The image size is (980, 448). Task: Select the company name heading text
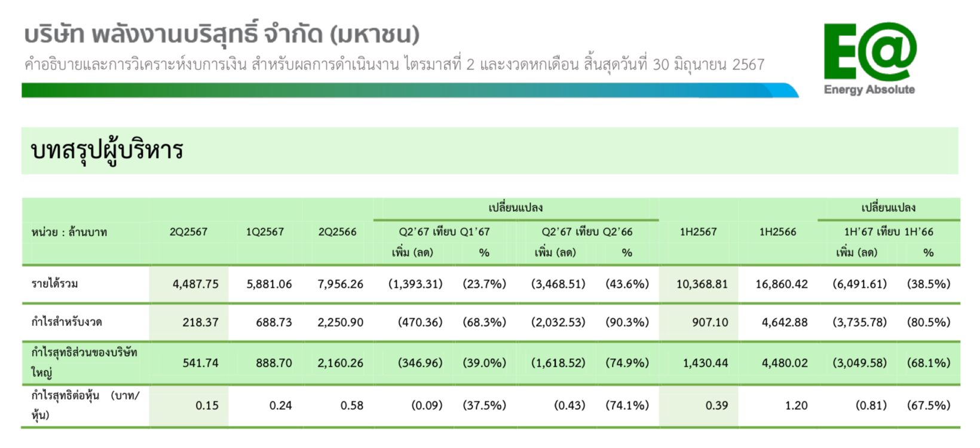click(x=222, y=33)
